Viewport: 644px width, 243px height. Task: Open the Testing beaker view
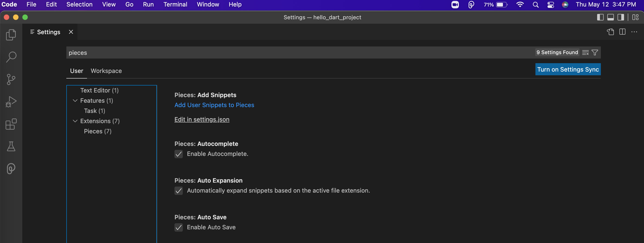[11, 146]
